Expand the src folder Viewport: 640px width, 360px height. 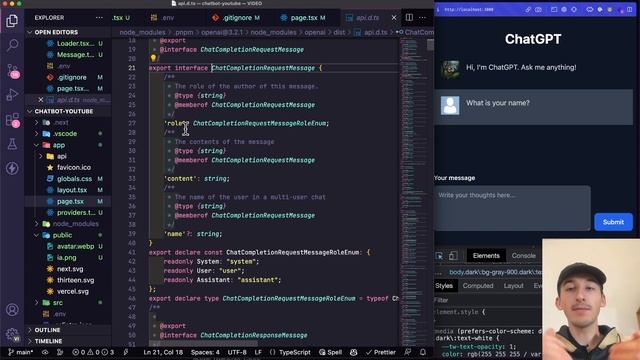pyautogui.click(x=58, y=302)
